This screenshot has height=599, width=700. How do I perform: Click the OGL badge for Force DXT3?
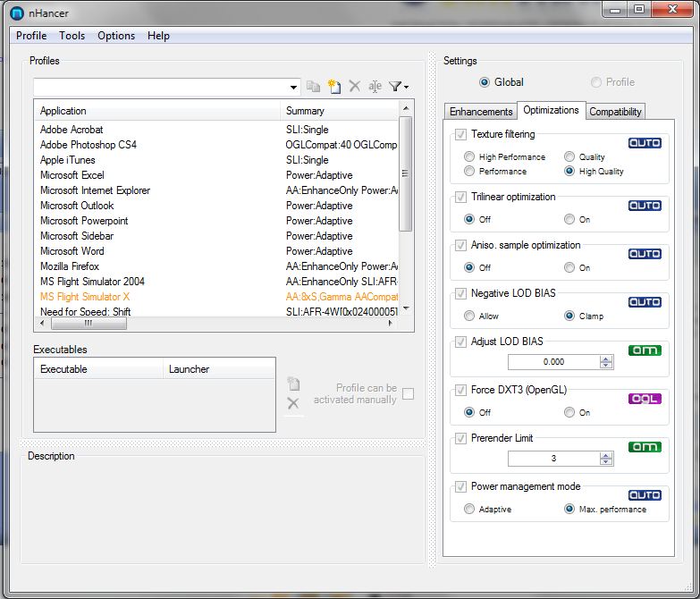click(x=645, y=399)
